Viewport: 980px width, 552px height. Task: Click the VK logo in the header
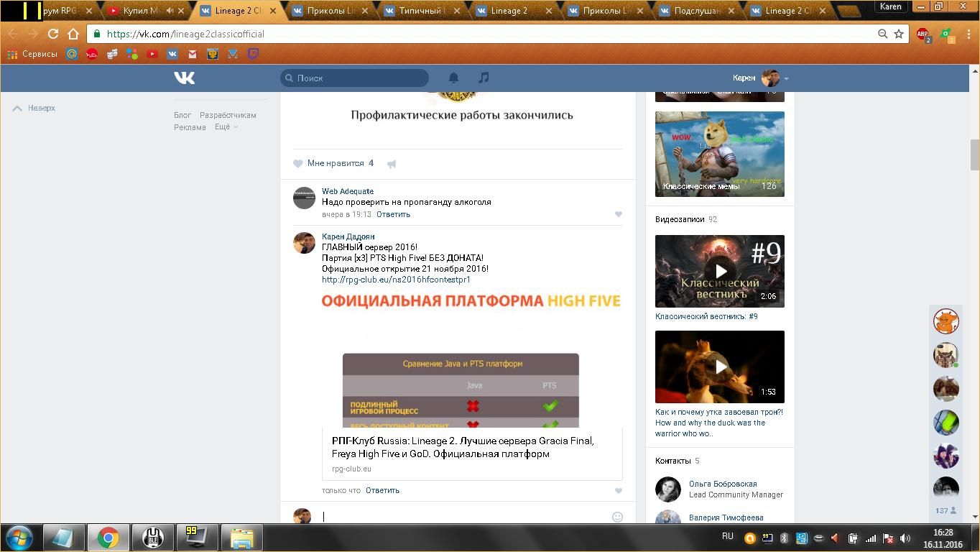[184, 78]
